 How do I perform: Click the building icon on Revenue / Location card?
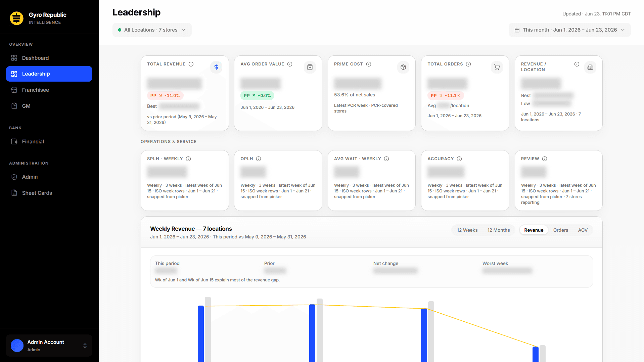coord(590,67)
